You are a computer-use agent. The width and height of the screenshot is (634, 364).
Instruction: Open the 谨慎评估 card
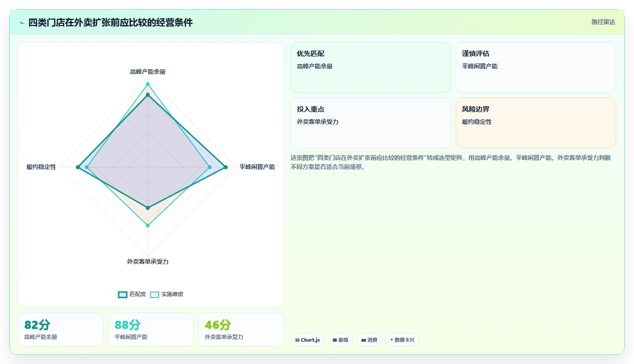(536, 67)
